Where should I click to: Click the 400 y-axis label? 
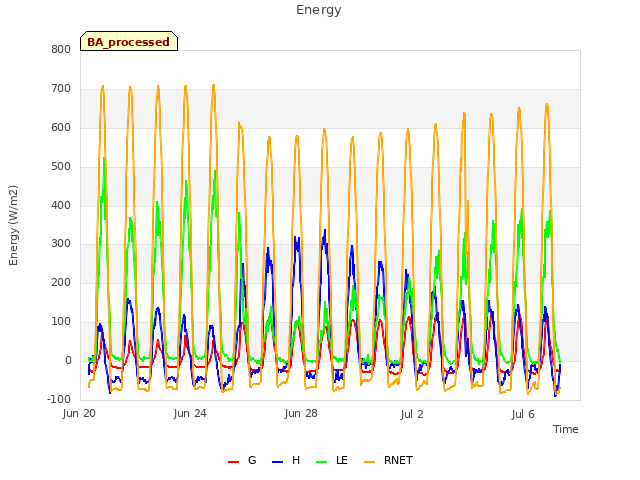[61, 205]
